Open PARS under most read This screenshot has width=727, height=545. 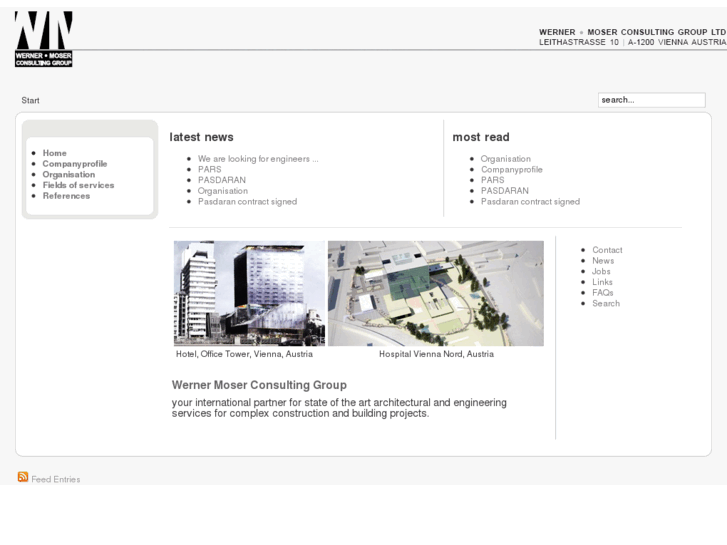click(x=492, y=180)
